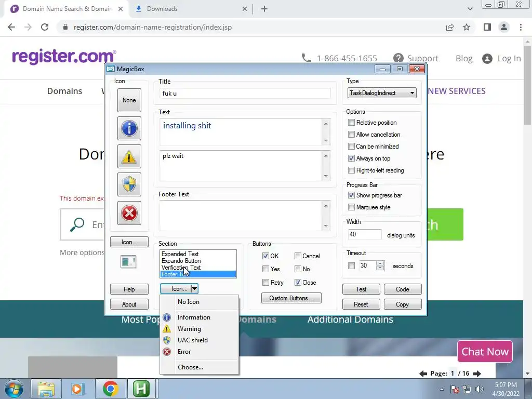532x399 pixels.
Task: Choose the blue Information icon in Icon panel
Action: [129, 128]
